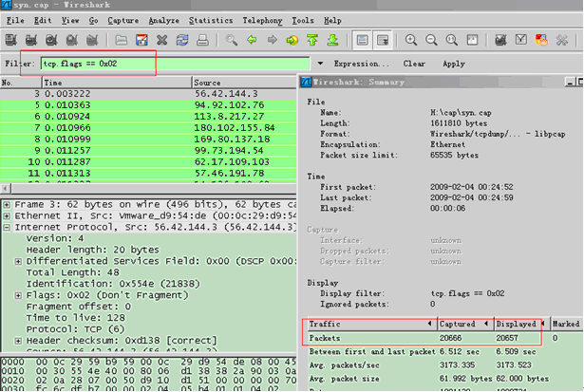
Task: Open the Telephony menu
Action: tap(262, 21)
